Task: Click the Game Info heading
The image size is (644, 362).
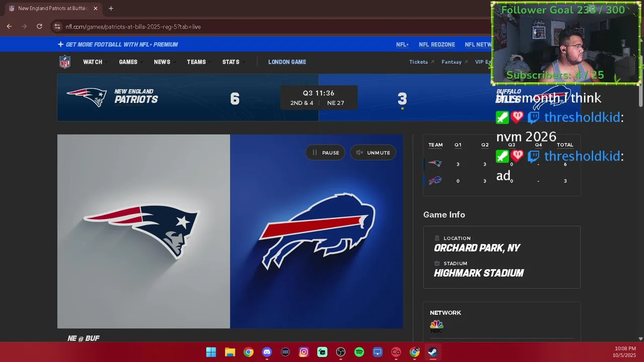Action: pyautogui.click(x=444, y=215)
